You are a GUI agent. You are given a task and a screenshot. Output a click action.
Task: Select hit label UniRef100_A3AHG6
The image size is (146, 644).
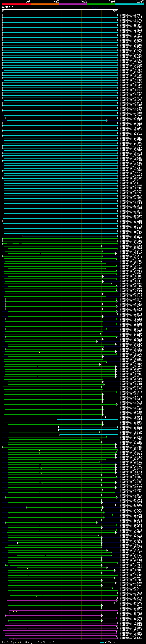point(131,60)
